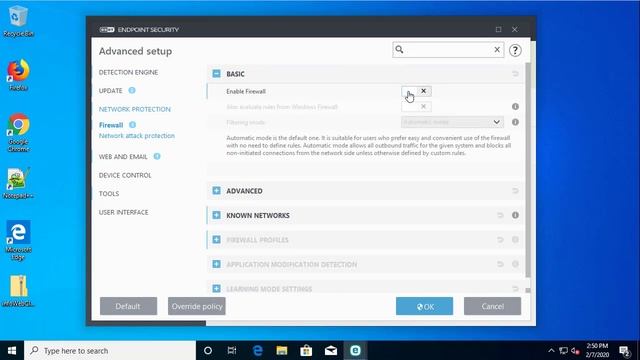Open File Explorer from taskbar
The height and width of the screenshot is (360, 640).
point(282,351)
